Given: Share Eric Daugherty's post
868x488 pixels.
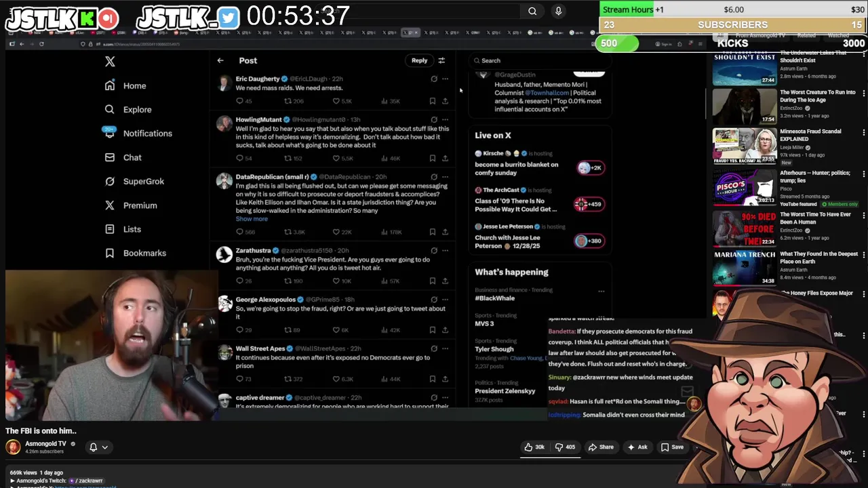Looking at the screenshot, I should tap(445, 101).
